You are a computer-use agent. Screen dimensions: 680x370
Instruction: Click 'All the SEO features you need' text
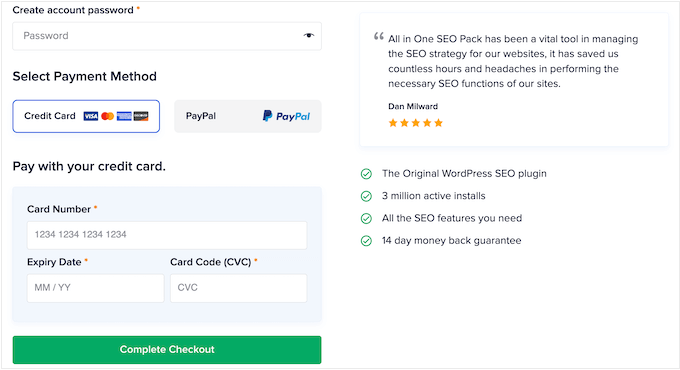pos(452,218)
